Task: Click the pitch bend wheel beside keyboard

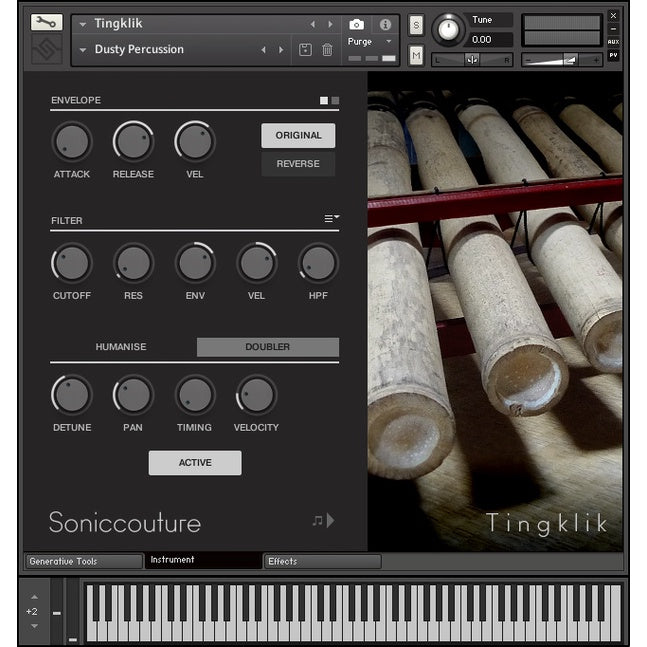Action: 57,611
